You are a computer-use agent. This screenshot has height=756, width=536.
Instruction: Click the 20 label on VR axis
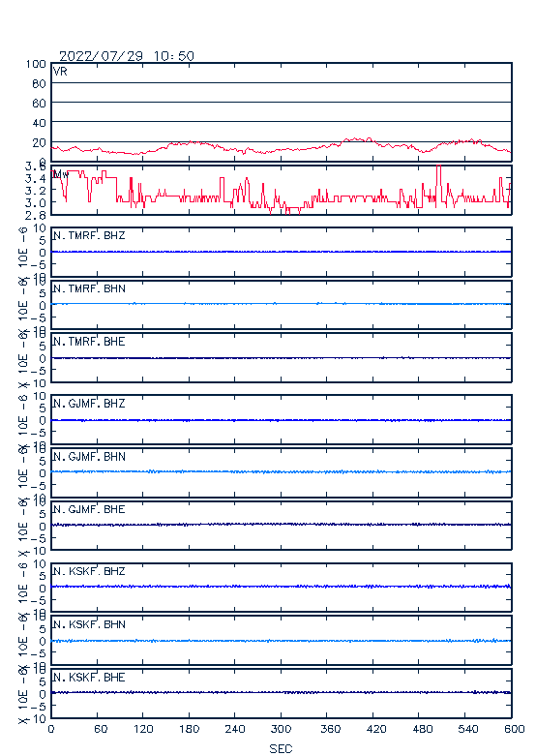click(39, 142)
